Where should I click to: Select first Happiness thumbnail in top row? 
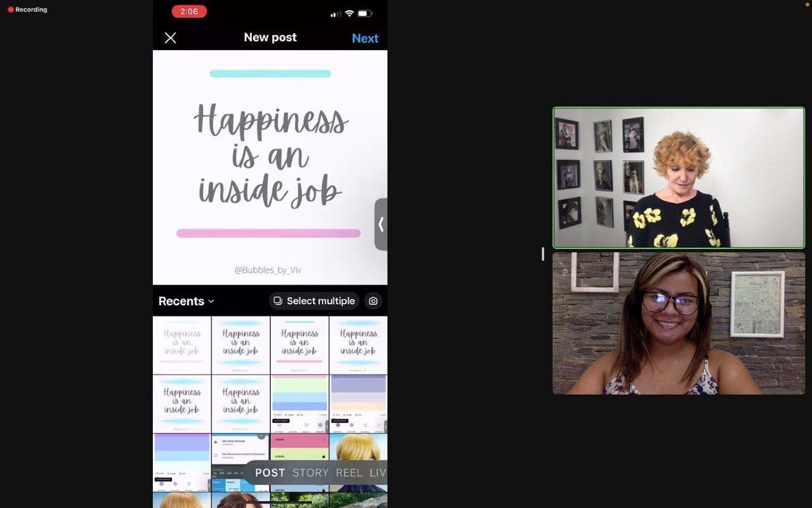click(181, 345)
